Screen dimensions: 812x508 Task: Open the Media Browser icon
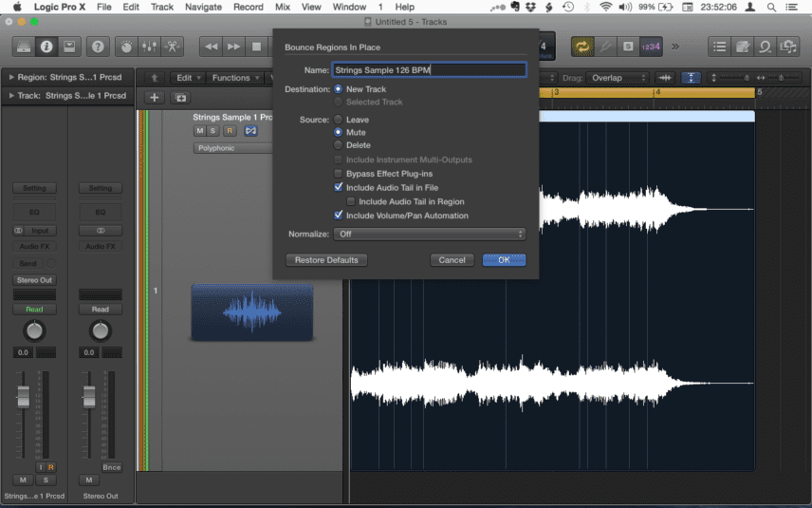(x=787, y=47)
